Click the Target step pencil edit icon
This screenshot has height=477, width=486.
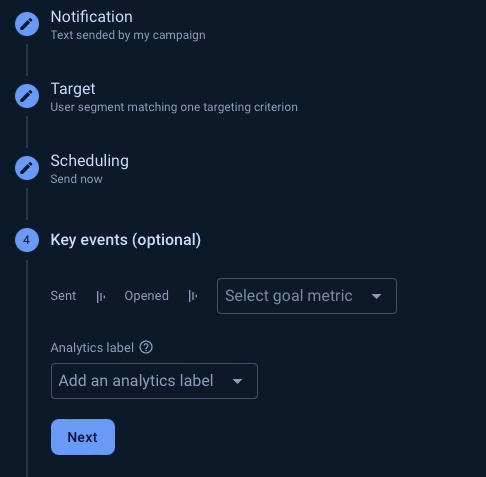[27, 96]
